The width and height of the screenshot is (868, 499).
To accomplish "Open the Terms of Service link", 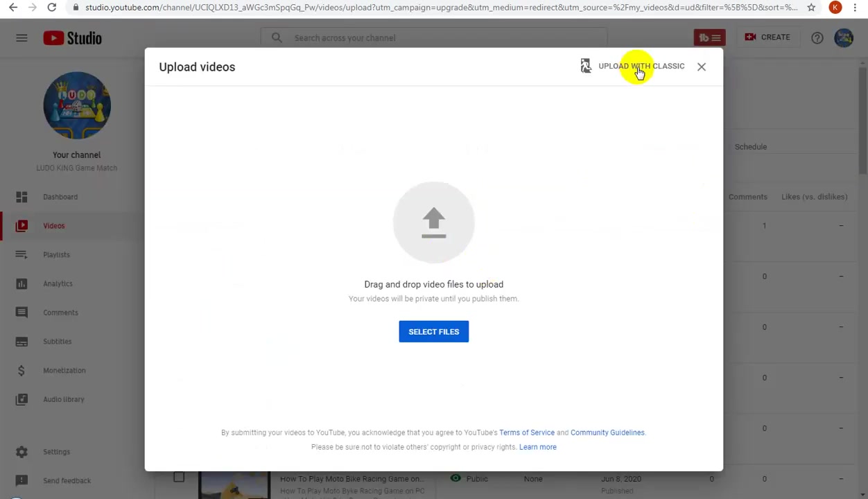I will [x=527, y=432].
